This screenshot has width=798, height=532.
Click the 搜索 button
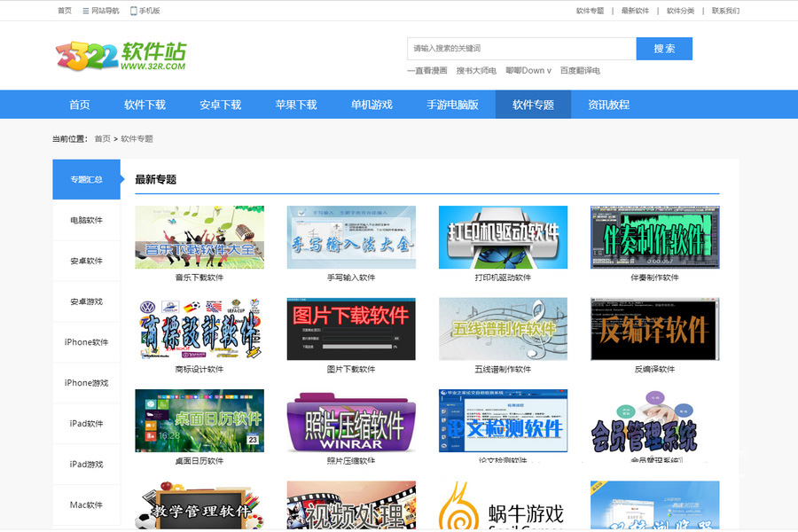664,49
